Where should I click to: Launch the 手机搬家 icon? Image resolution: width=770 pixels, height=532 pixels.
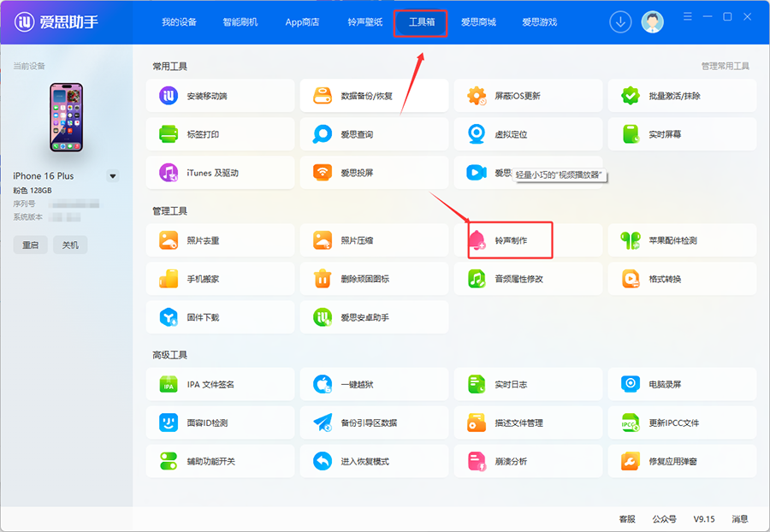[x=169, y=279]
